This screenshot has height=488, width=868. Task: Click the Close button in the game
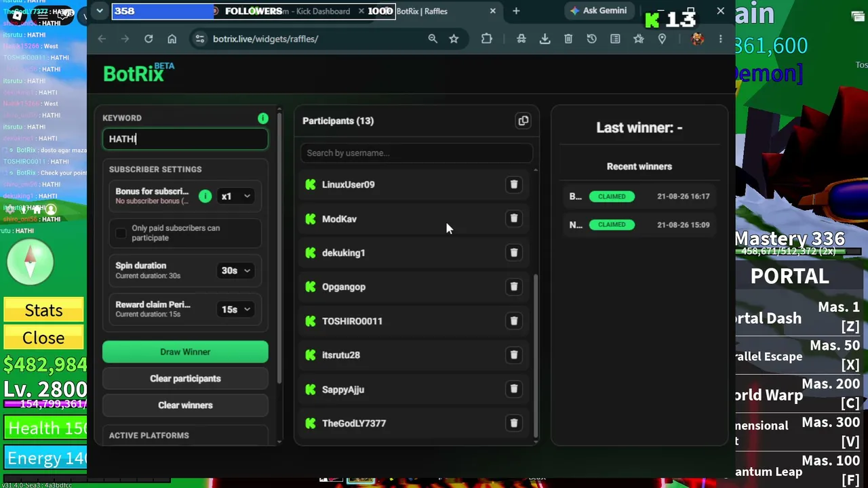pos(43,338)
